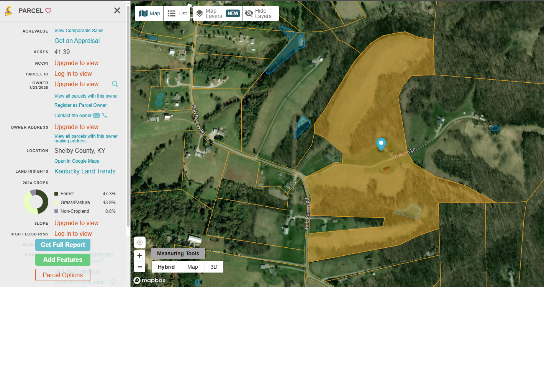The image size is (544, 392).
Task: Open View all parcels with this owner
Action: pos(86,96)
